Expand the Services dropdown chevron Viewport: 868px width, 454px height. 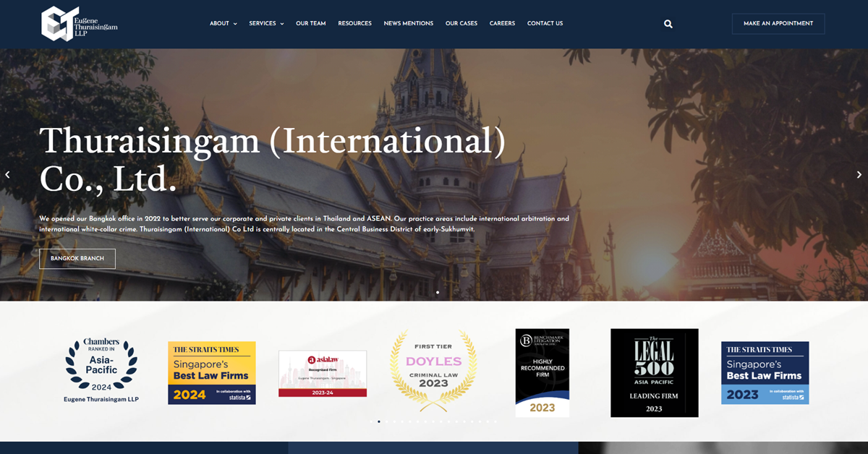point(281,24)
